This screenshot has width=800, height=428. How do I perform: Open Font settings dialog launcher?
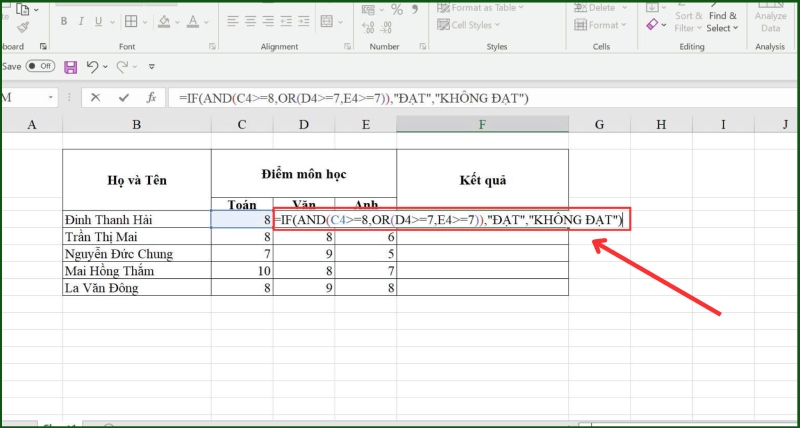[x=212, y=46]
